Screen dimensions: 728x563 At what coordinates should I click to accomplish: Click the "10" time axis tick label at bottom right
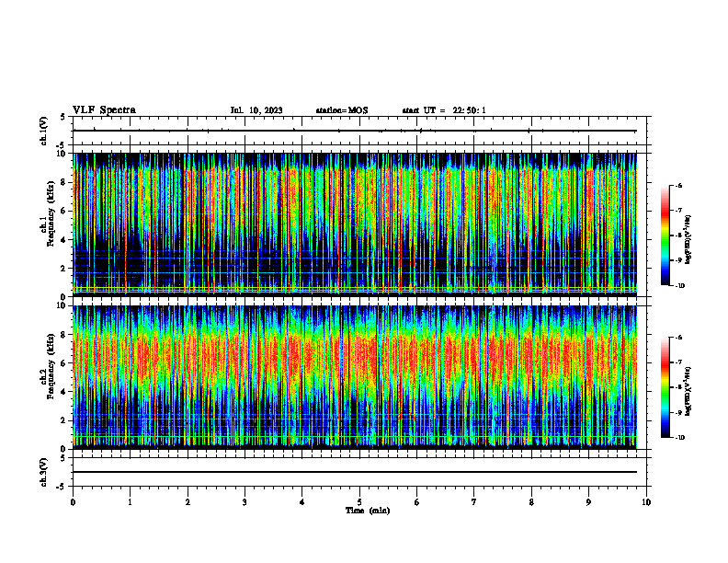click(x=646, y=502)
